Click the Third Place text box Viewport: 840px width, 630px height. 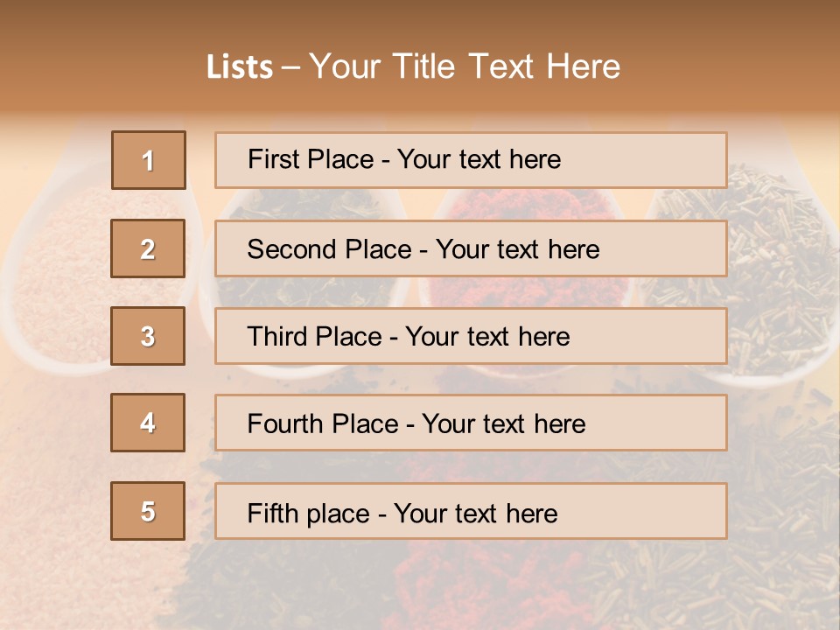[x=471, y=336]
